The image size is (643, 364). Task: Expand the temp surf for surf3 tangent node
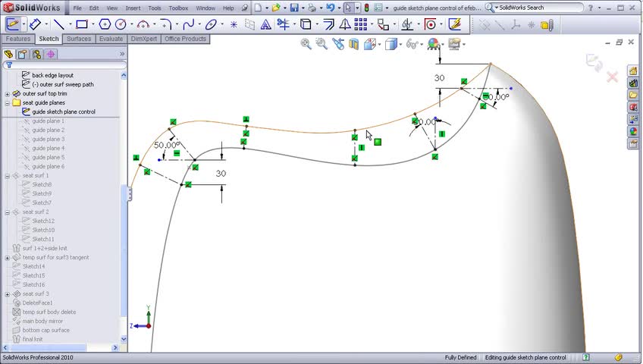(7, 258)
